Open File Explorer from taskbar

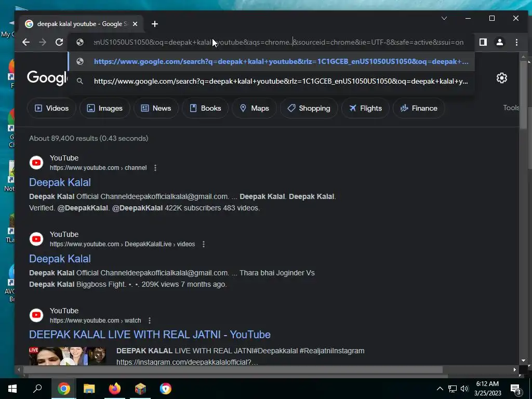89,389
